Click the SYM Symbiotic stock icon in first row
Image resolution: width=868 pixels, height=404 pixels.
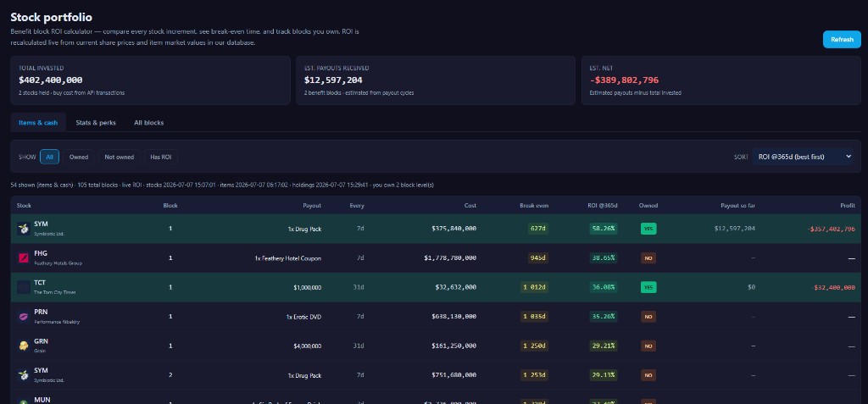pyautogui.click(x=23, y=229)
